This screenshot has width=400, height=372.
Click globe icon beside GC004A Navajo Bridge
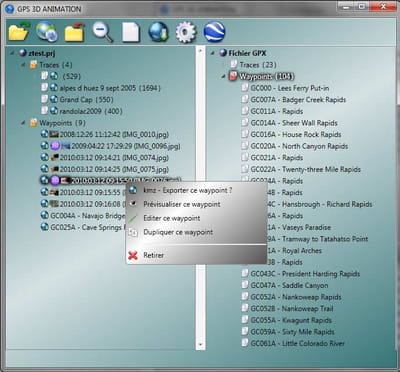(44, 216)
